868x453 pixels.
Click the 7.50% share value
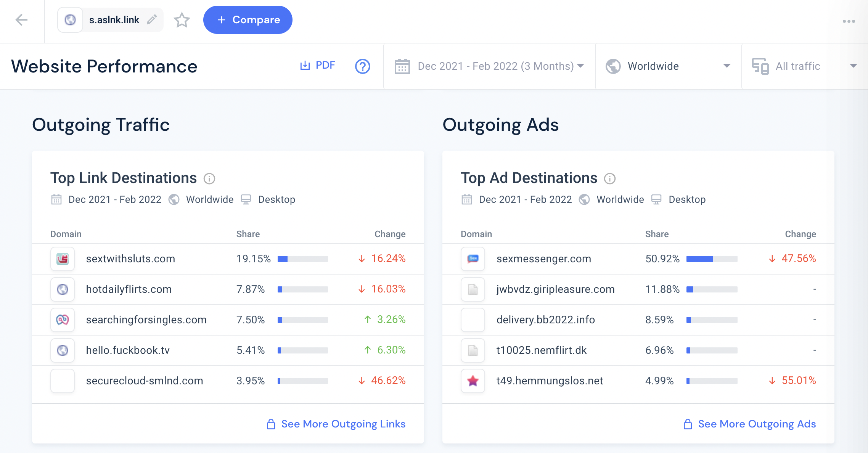(251, 320)
